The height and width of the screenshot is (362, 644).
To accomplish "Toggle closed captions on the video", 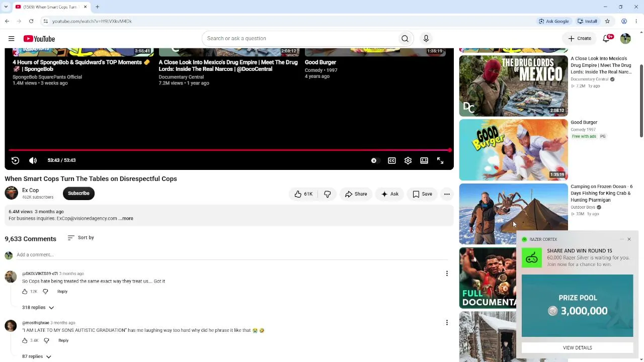I will 392,160.
